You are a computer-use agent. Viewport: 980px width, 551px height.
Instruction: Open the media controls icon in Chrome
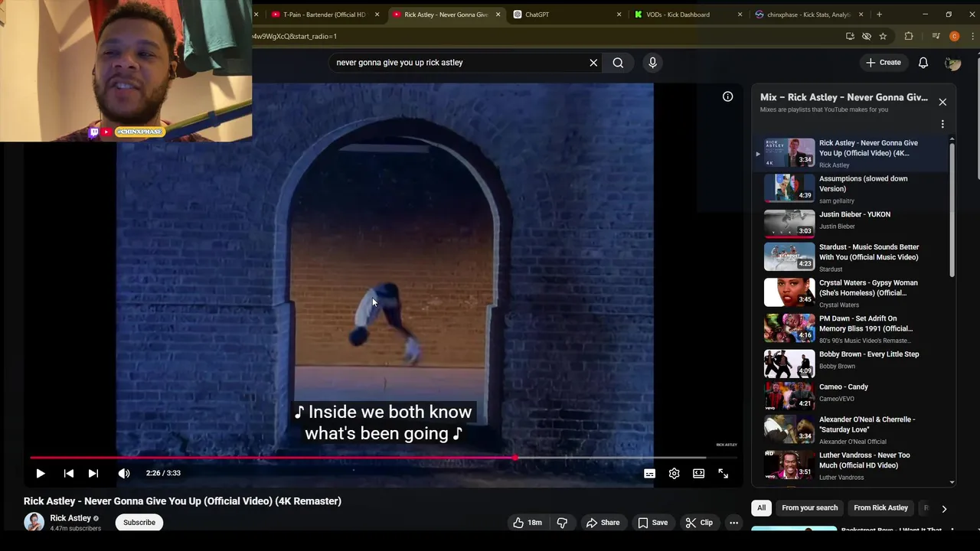pos(936,36)
